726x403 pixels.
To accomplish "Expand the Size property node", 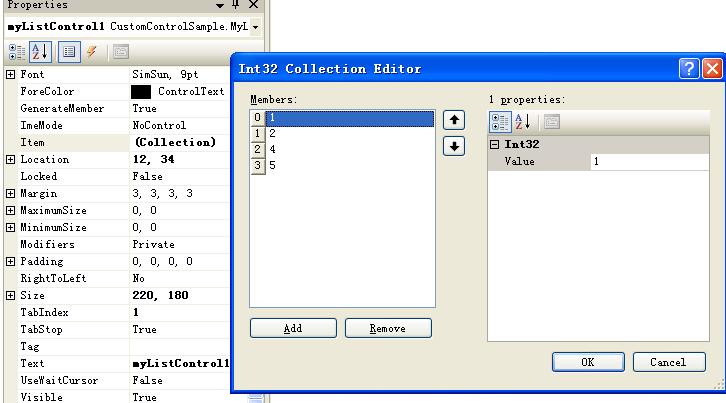I will [10, 296].
